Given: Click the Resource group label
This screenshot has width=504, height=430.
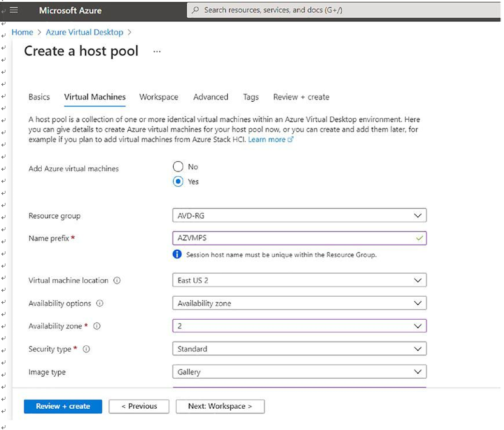Looking at the screenshot, I should [x=55, y=216].
